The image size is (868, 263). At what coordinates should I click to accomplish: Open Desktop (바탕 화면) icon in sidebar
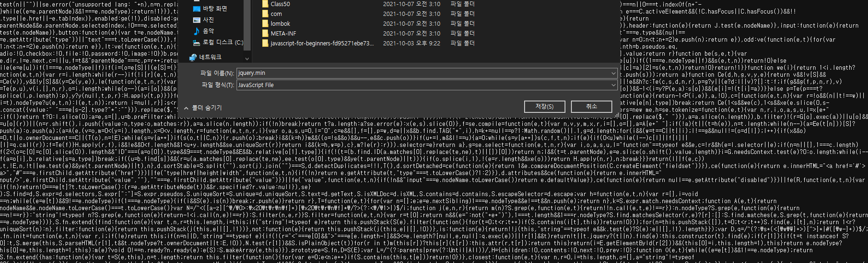pyautogui.click(x=197, y=8)
